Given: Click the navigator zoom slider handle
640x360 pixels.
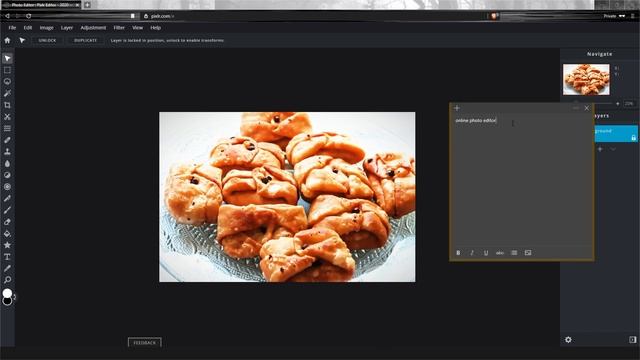Looking at the screenshot, I should point(576,102).
